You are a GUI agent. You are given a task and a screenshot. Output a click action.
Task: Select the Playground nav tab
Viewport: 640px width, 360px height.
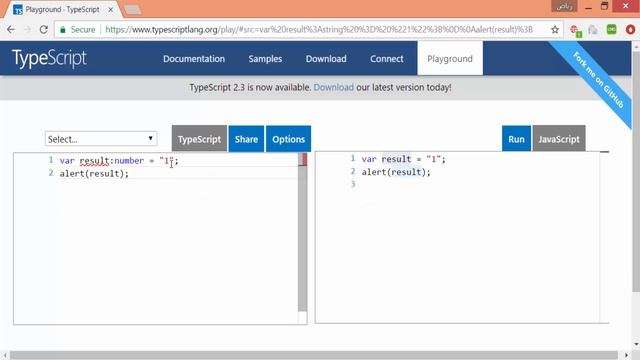(x=450, y=58)
